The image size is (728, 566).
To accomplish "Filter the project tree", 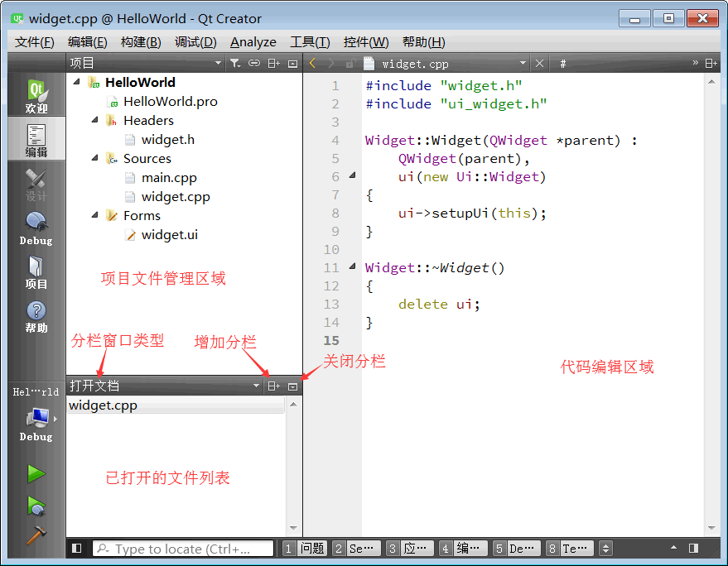I will [x=235, y=63].
